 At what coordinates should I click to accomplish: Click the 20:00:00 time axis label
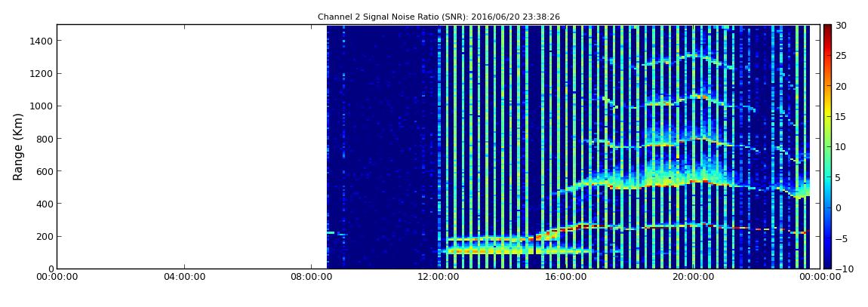[x=692, y=277]
